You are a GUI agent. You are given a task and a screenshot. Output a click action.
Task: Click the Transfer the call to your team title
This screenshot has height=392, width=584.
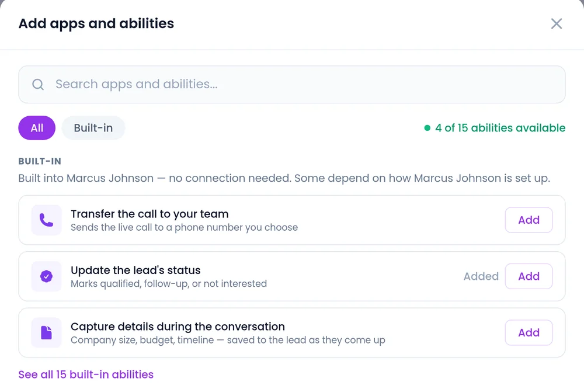click(150, 214)
